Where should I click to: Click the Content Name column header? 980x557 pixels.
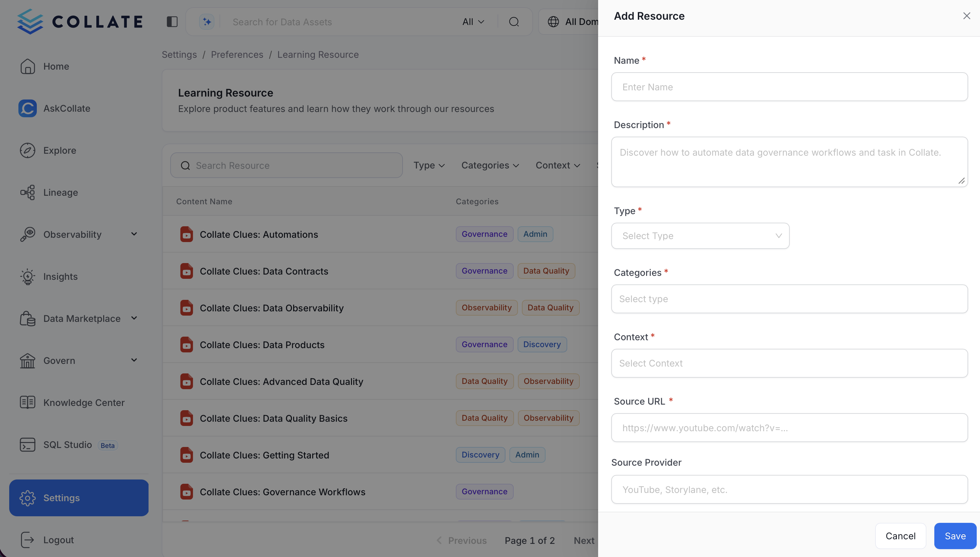coord(204,201)
